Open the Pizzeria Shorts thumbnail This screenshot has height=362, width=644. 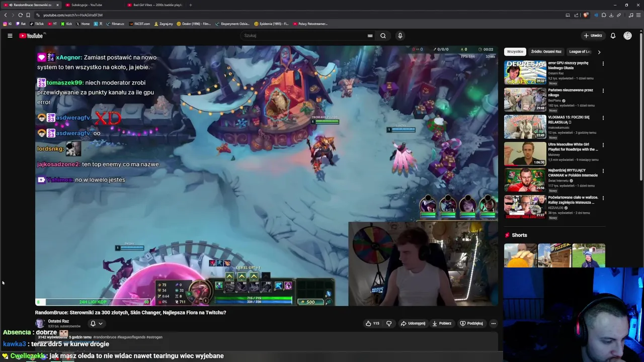[x=554, y=255]
